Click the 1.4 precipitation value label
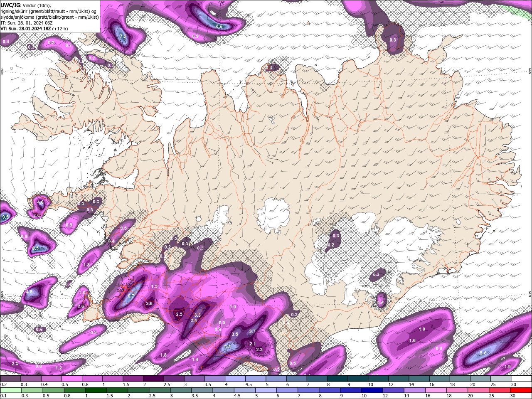The width and height of the screenshot is (532, 399). (x=195, y=360)
